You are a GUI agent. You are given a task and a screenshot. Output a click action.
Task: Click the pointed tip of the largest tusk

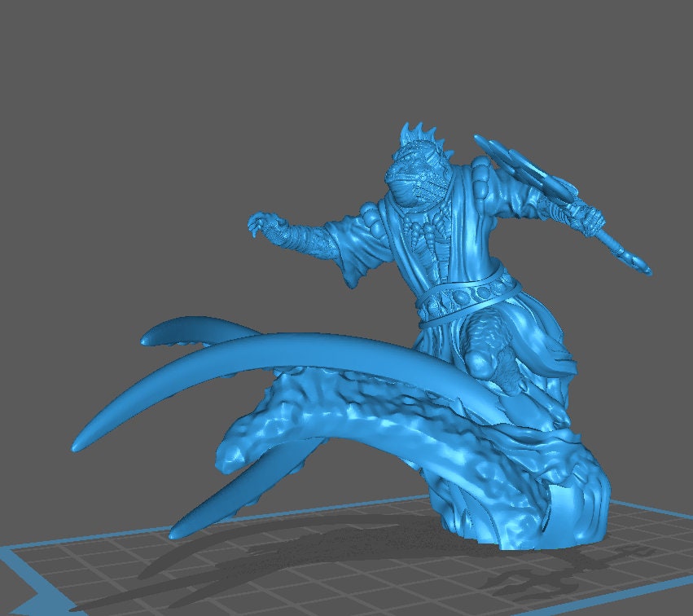pos(79,445)
